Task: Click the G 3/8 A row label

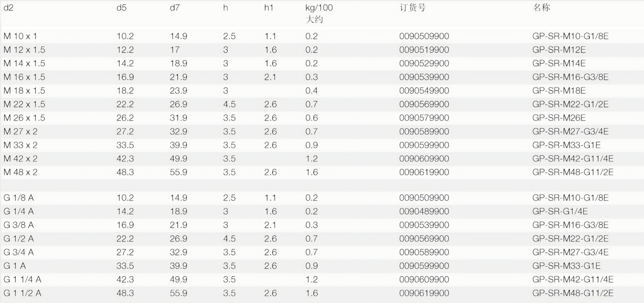Action: click(19, 225)
